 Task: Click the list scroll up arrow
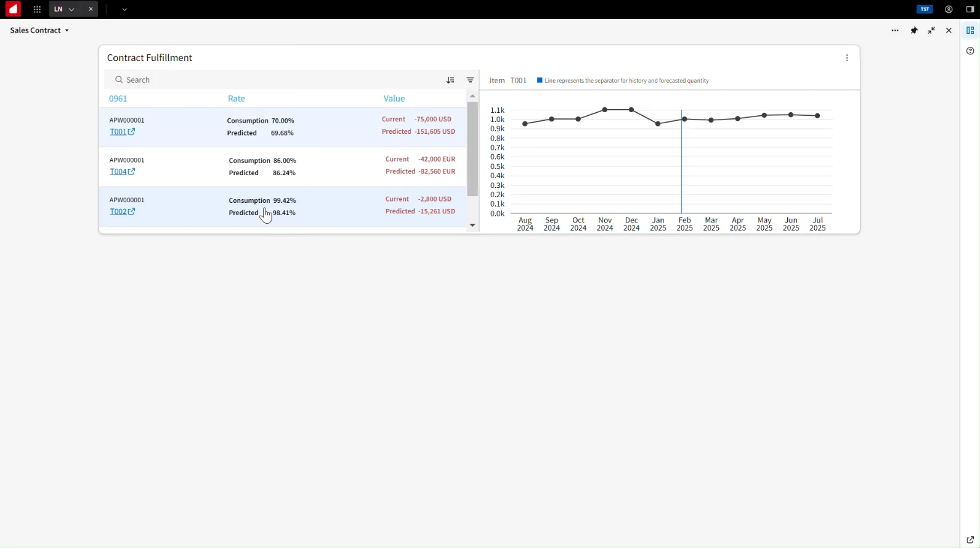pyautogui.click(x=472, y=96)
